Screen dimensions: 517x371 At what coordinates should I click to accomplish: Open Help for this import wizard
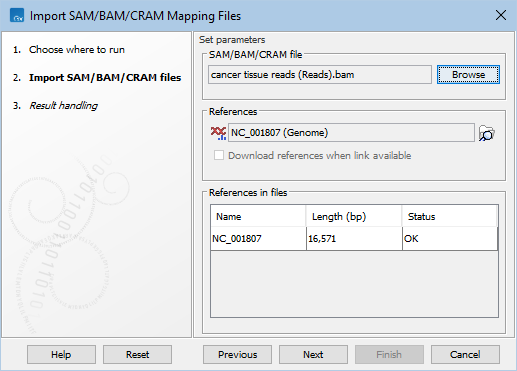click(x=61, y=354)
